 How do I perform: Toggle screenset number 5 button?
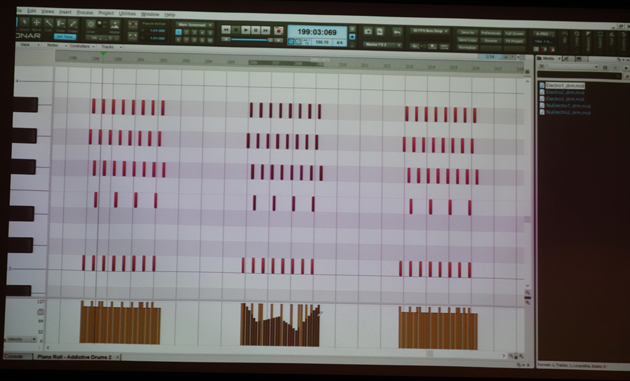(210, 33)
